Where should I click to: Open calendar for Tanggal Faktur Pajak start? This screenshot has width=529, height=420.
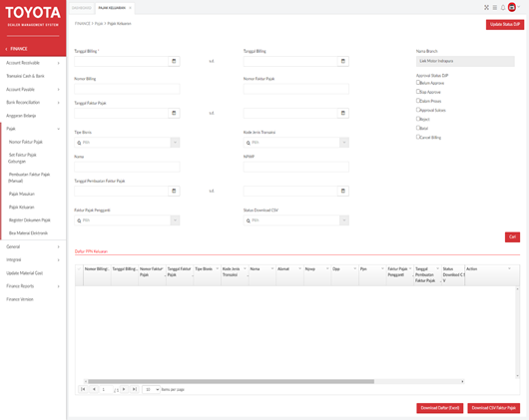pyautogui.click(x=174, y=113)
